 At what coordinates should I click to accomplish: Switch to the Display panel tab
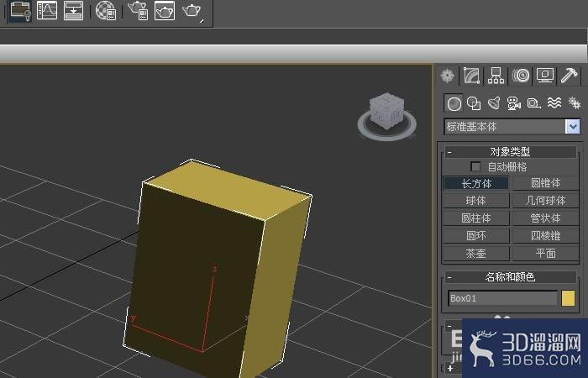545,76
